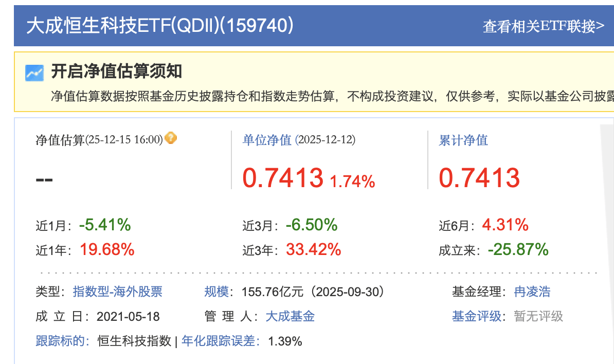Click the 恒生科技指数 tracking index text
The image size is (614, 364).
(x=134, y=340)
